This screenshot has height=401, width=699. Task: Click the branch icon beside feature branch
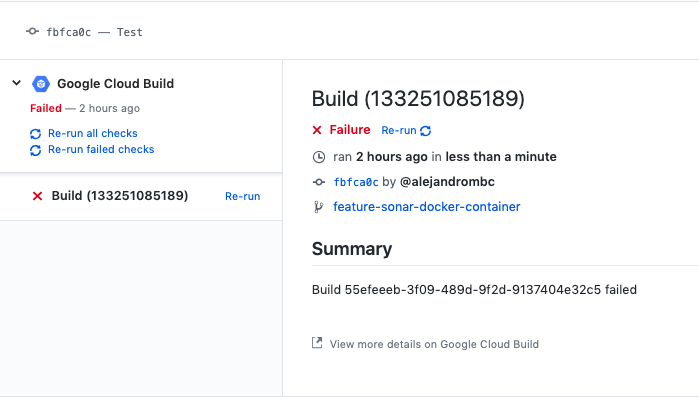[318, 207]
